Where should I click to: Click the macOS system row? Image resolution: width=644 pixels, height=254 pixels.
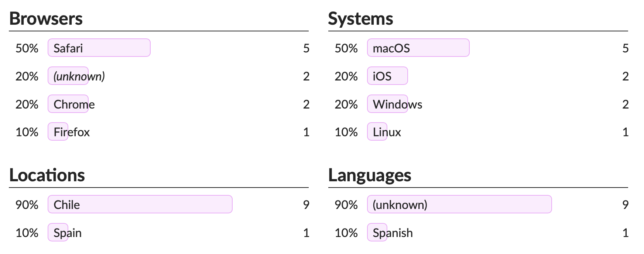[391, 48]
